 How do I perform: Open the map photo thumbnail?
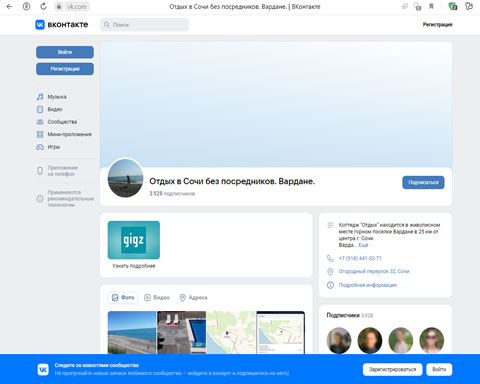(x=231, y=332)
